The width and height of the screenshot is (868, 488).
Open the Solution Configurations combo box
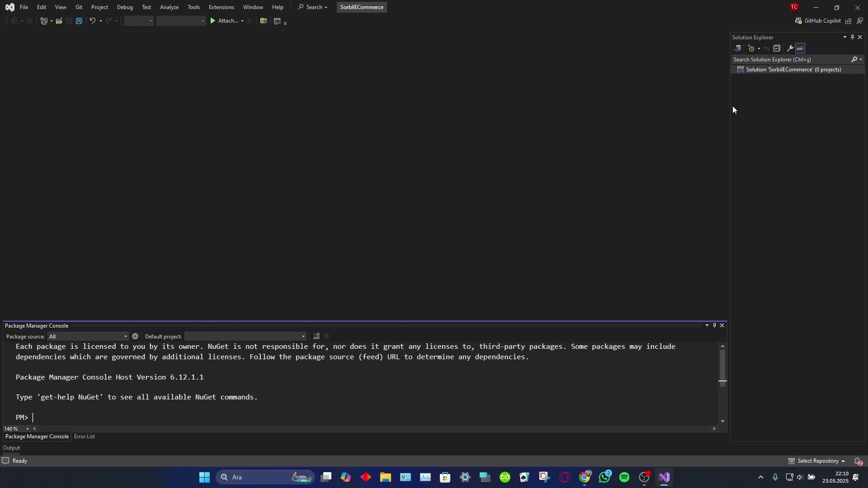139,21
